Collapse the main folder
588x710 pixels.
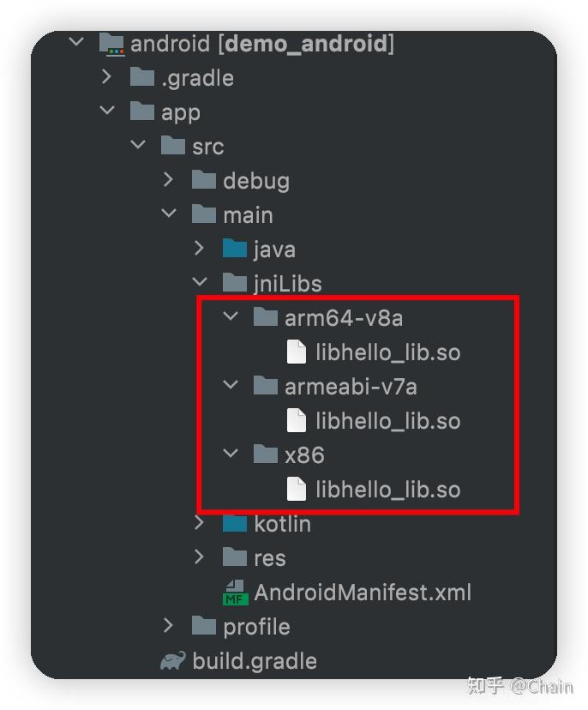[169, 214]
